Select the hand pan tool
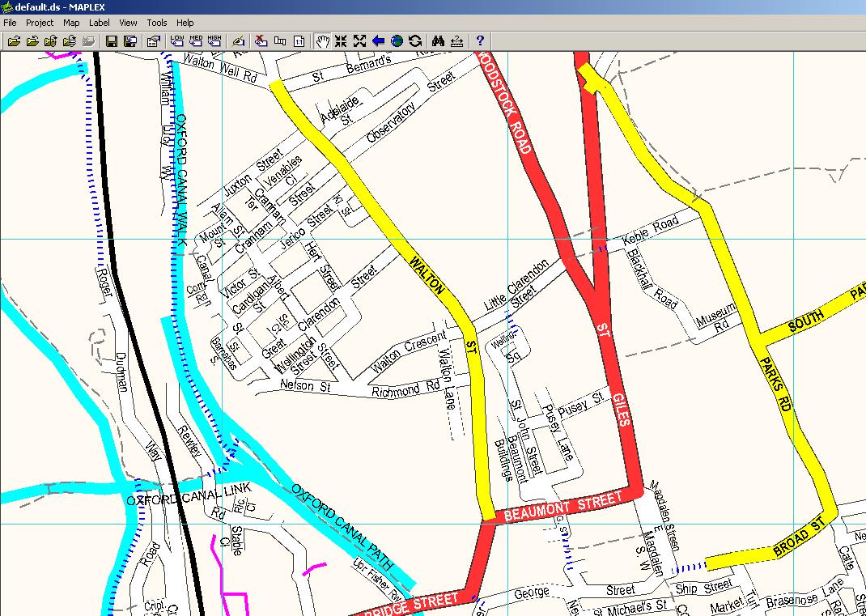866x616 pixels. coord(322,41)
